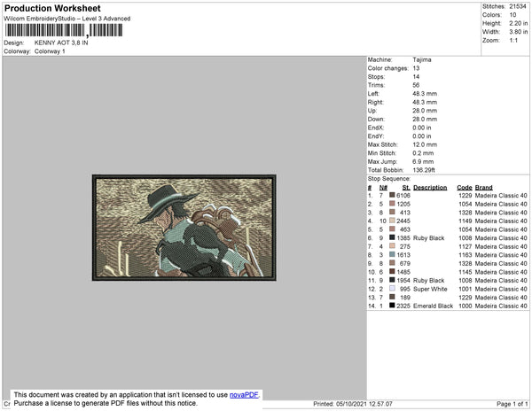The image size is (532, 411).
Task: Click the embroidery design preview image
Action: (x=184, y=228)
